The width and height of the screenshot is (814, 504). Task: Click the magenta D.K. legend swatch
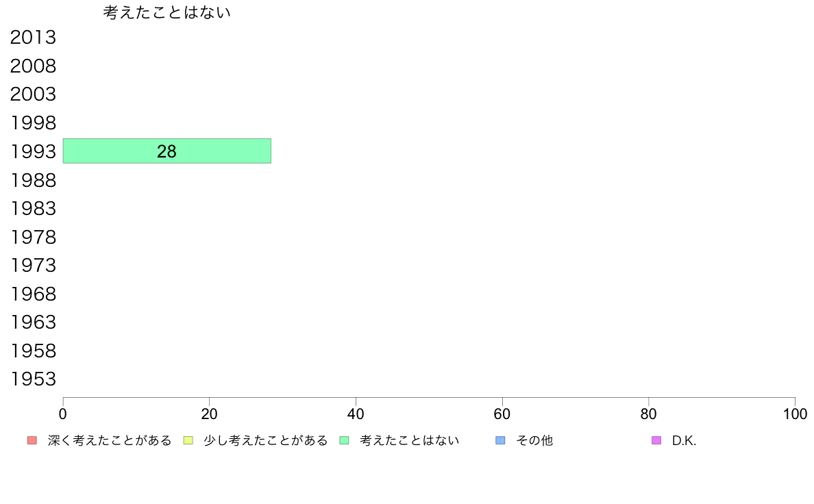(656, 440)
